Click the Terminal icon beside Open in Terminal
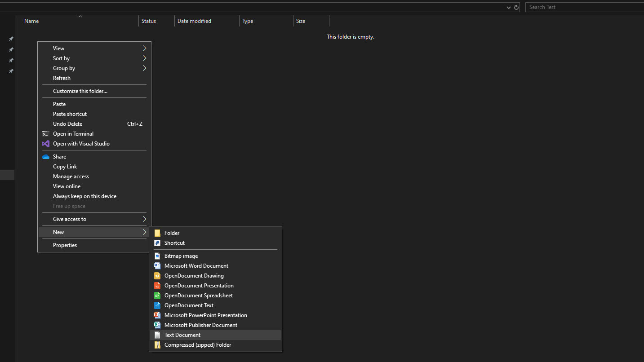 click(45, 134)
